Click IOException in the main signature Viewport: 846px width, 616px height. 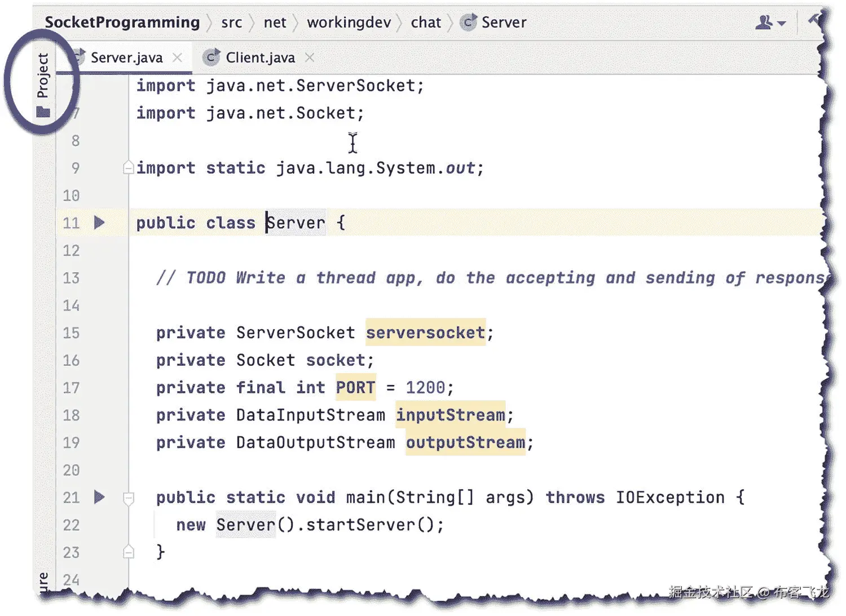pos(670,497)
